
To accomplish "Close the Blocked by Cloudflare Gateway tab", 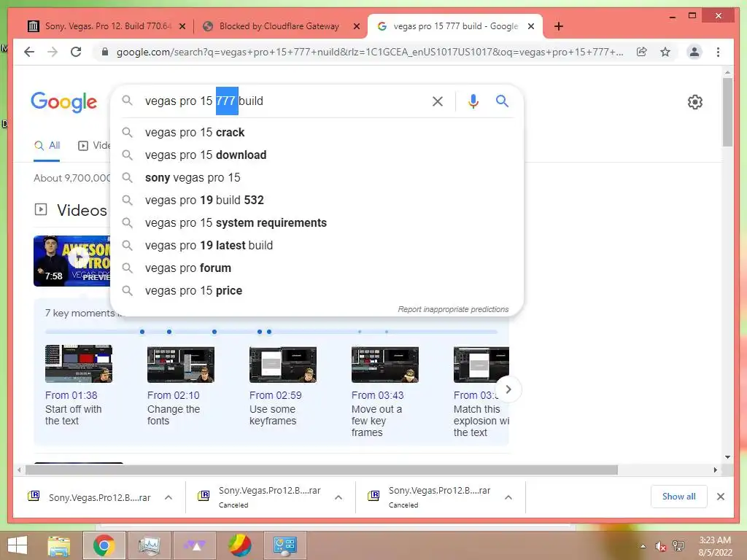I will 356,26.
